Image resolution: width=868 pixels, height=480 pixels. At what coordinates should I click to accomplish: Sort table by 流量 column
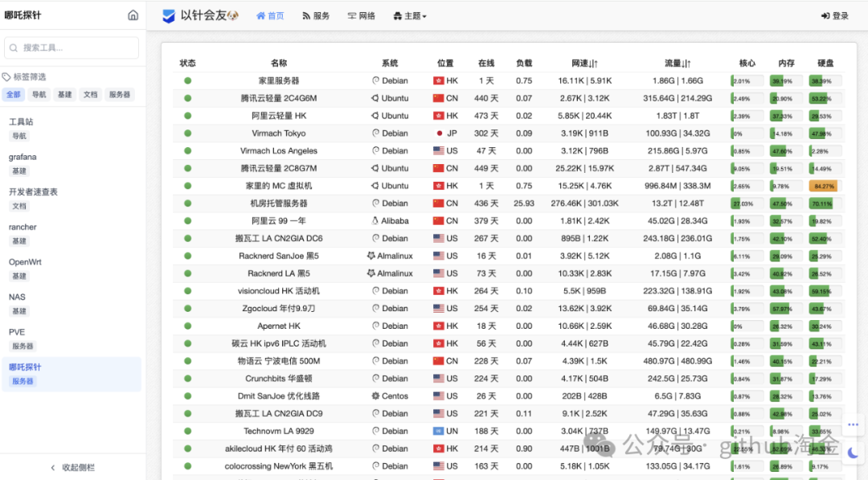[678, 63]
